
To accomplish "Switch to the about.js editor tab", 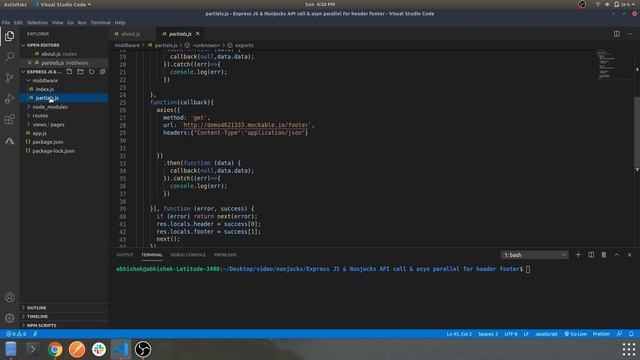I will pyautogui.click(x=131, y=34).
